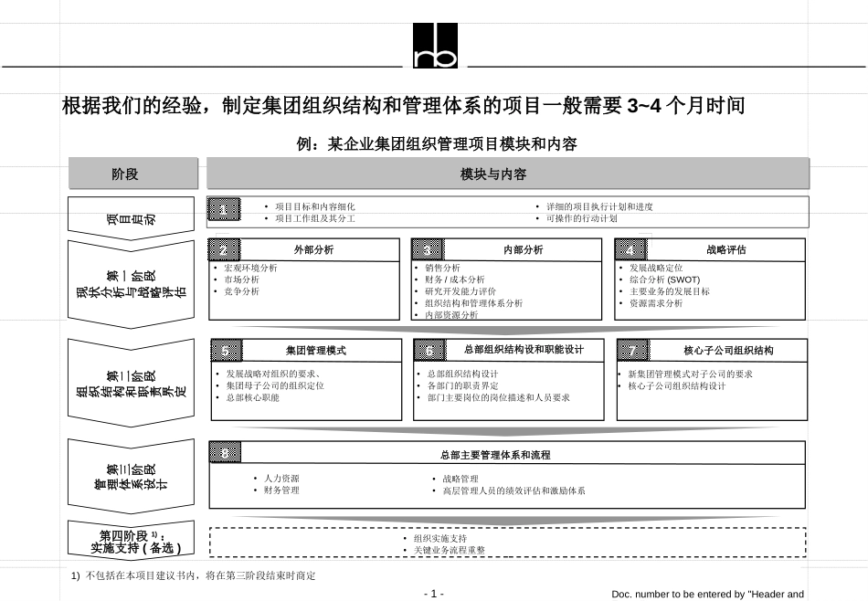Select the 第四阶段 实施支持(备选) arrow
This screenshot has height=601, width=868.
pos(131,542)
